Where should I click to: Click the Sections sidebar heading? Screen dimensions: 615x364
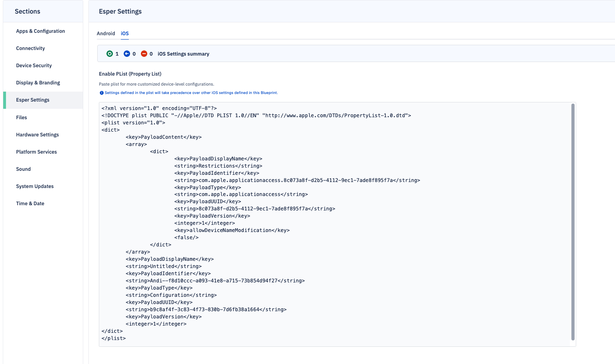pos(28,12)
